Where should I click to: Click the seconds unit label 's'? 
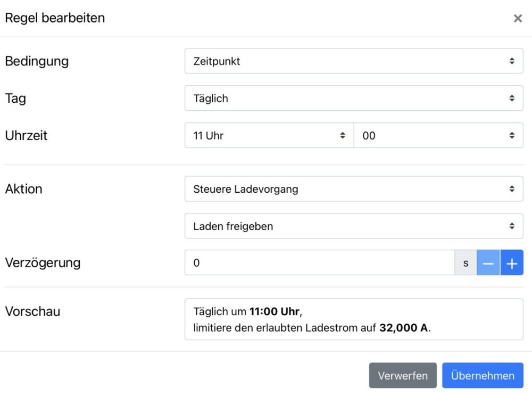coord(466,263)
